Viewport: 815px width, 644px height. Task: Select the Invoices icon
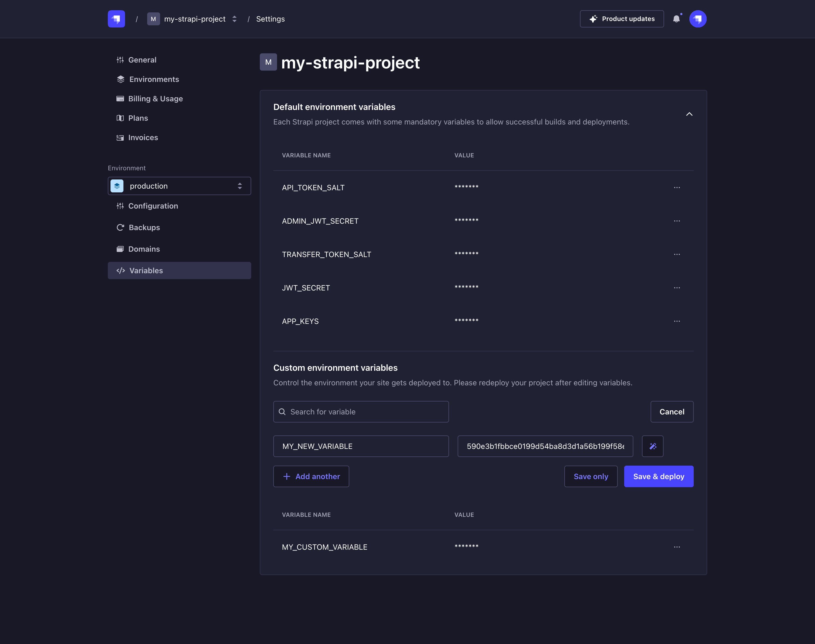coord(120,137)
